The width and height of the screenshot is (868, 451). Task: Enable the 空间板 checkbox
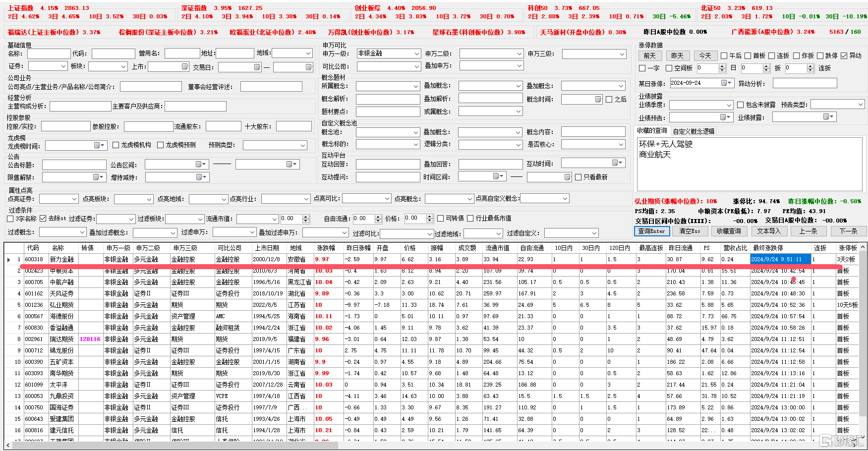[x=669, y=68]
